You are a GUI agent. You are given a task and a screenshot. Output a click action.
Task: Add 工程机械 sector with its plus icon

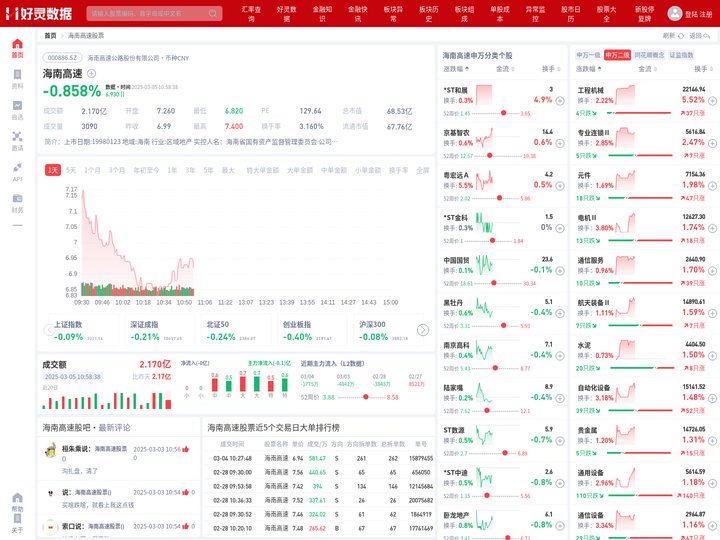712,101
